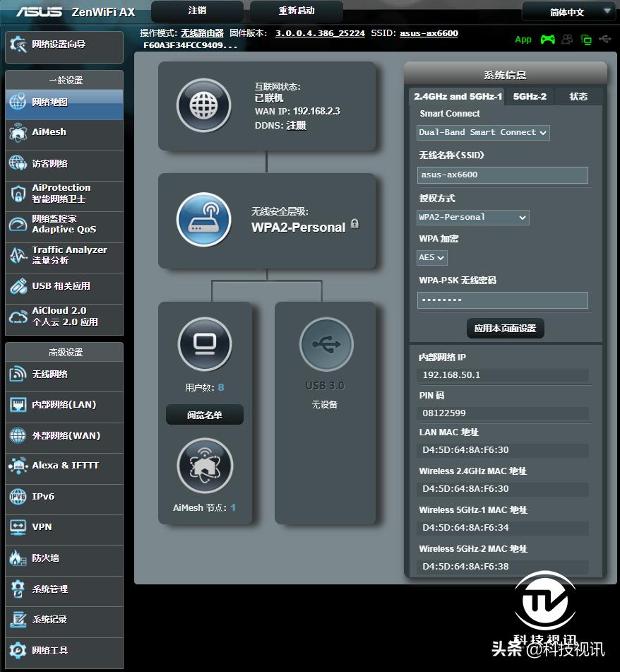Open the guest network icon
Image resolution: width=620 pixels, height=672 pixels.
pyautogui.click(x=18, y=163)
